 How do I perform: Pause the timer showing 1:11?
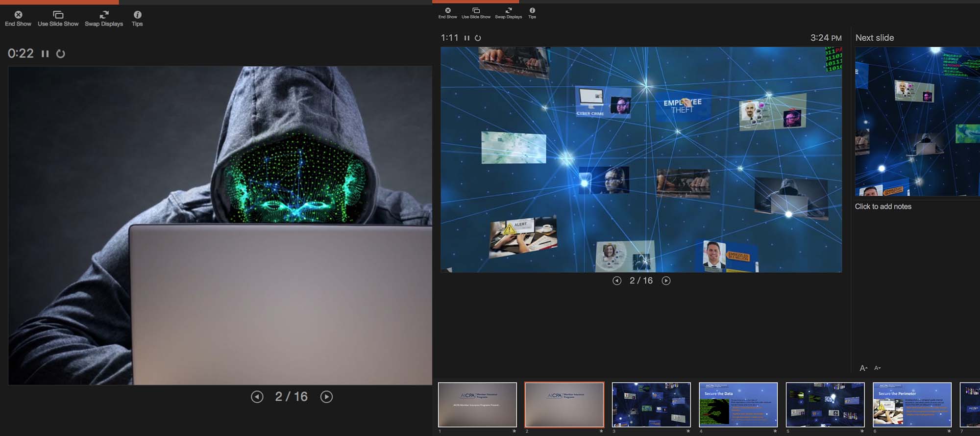467,38
